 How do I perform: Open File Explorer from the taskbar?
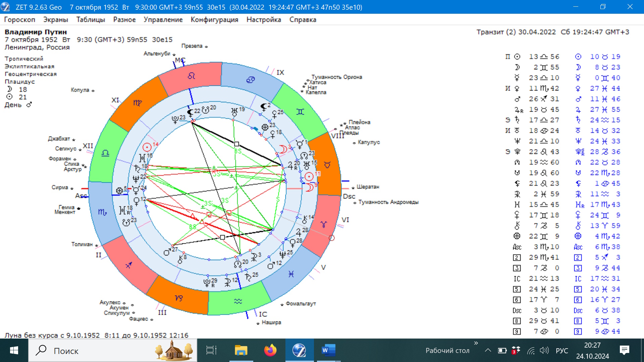(x=241, y=351)
